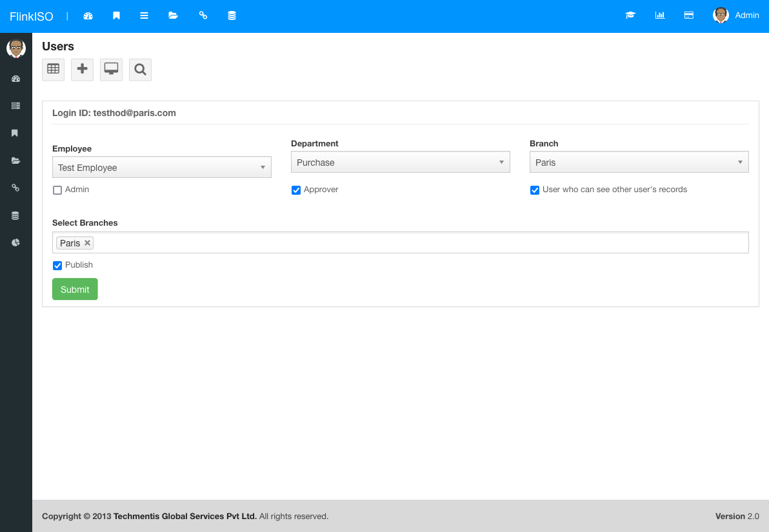
Task: Click the Admin avatar in top navbar
Action: (721, 15)
